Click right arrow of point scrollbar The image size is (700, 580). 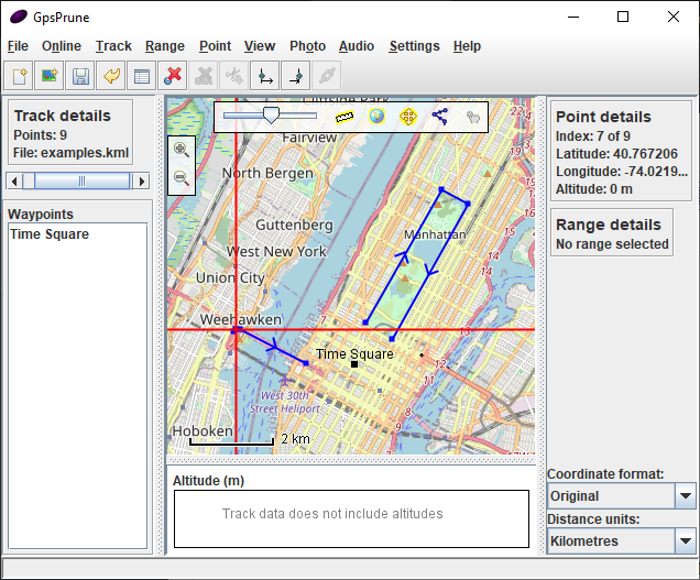pyautogui.click(x=141, y=181)
